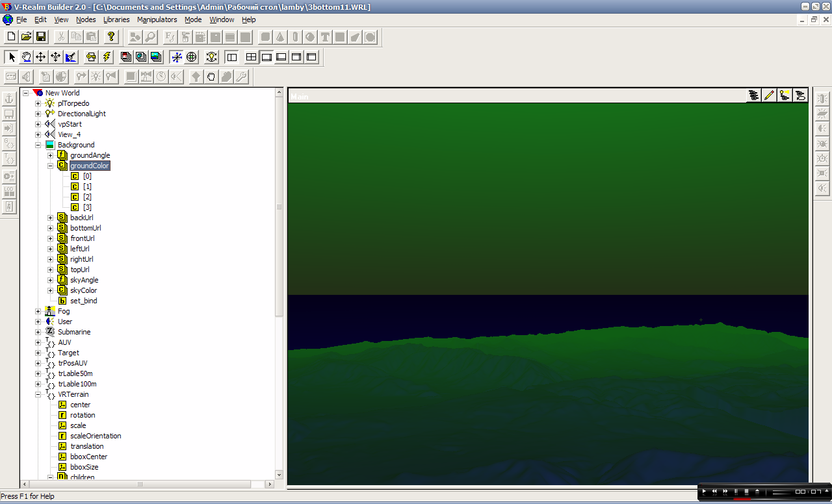Switch to four-pane view layout

pos(252,57)
